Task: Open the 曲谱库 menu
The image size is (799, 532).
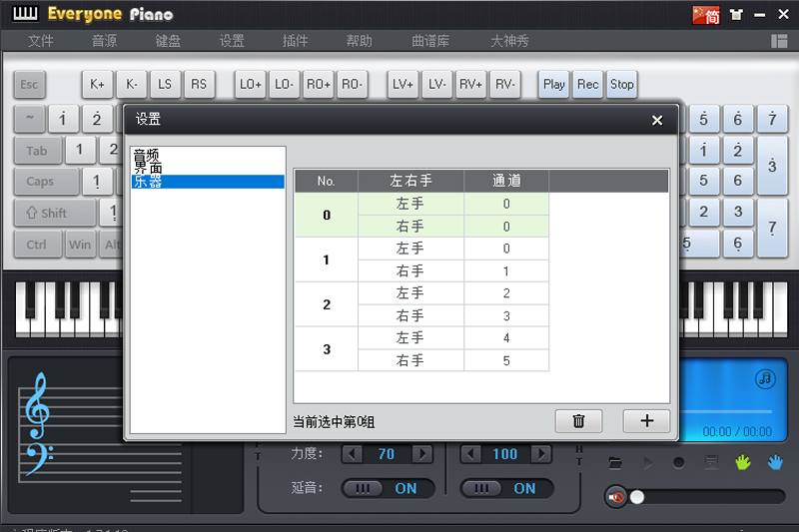Action: click(430, 41)
